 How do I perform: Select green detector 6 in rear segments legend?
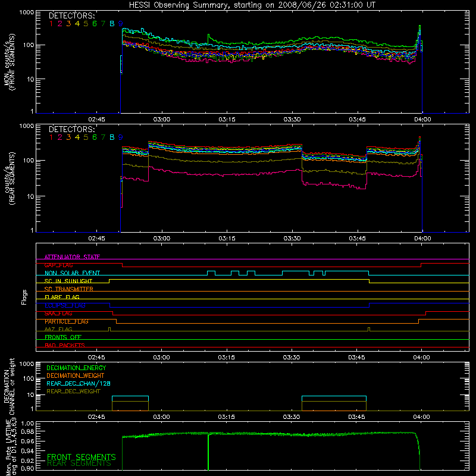point(95,137)
